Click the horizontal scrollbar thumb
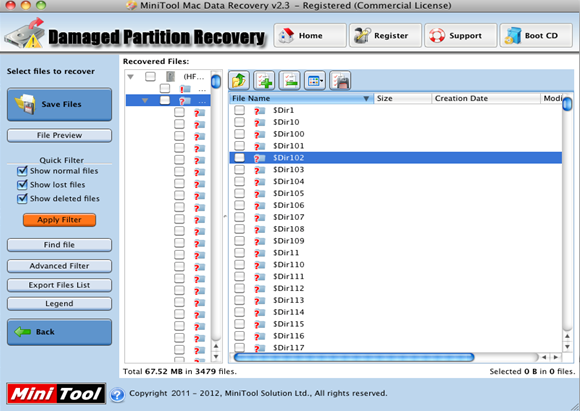The width and height of the screenshot is (580, 411). click(354, 357)
